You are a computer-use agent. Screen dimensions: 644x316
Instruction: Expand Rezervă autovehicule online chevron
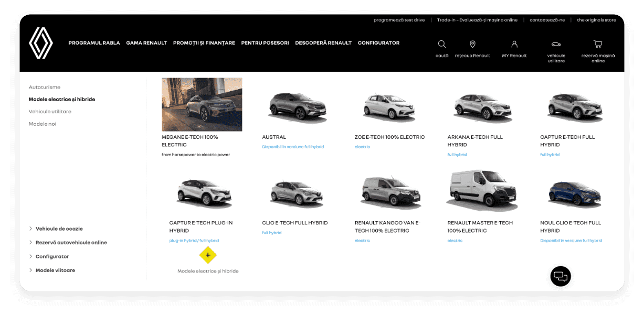[31, 243]
